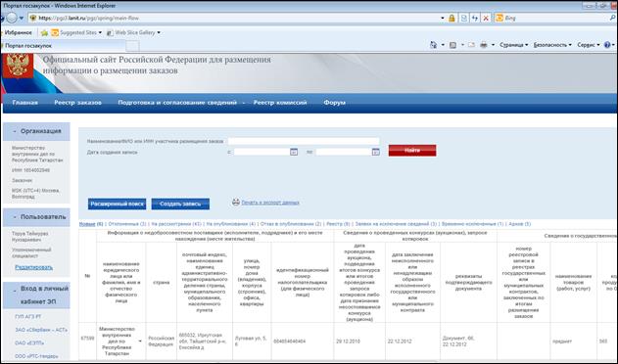Screen dimensions: 618x364
Task: Select the Портал госзакупок browser tab
Action: [x=63, y=46]
